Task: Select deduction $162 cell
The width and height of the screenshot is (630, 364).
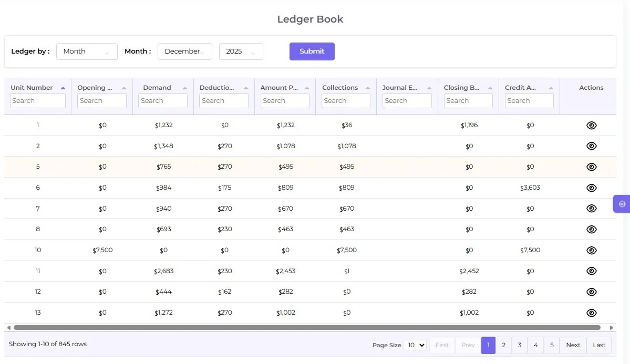Action: click(224, 292)
